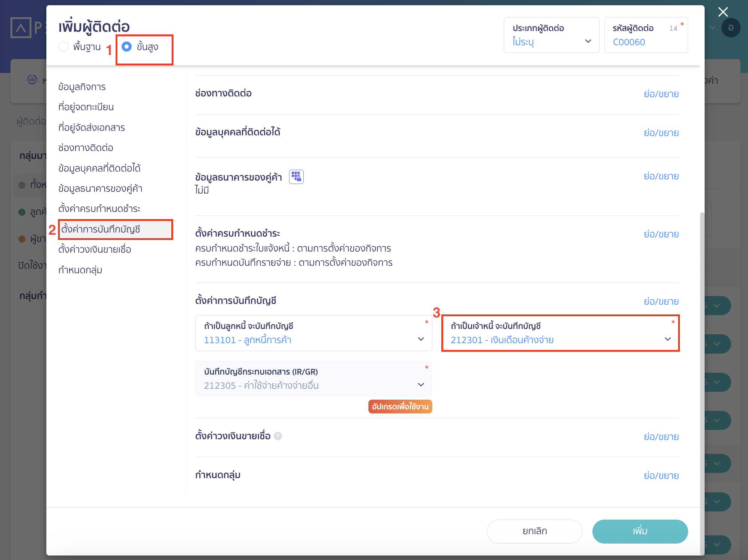Go to ตั้งค่าการบันทึกบัญชี in side menu
This screenshot has width=748, height=560.
click(x=101, y=229)
